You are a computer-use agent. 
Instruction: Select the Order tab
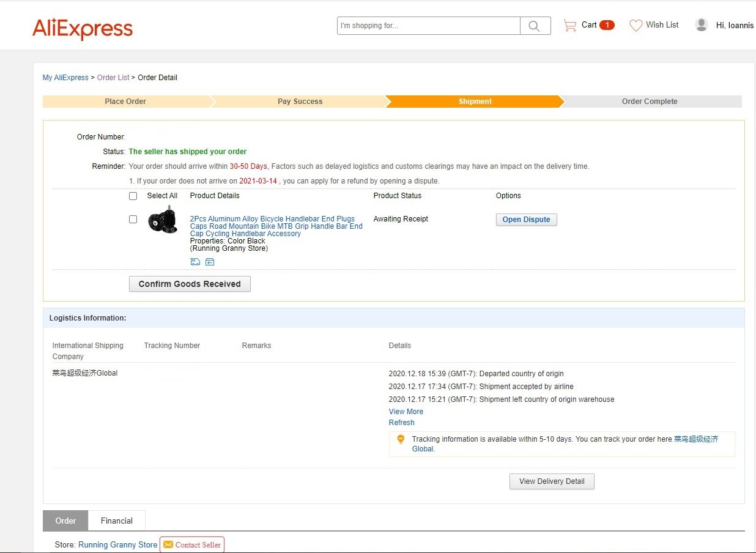click(x=65, y=521)
